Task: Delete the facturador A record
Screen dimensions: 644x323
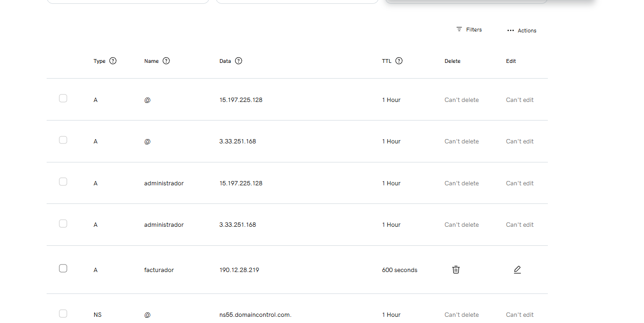Action: pos(456,270)
